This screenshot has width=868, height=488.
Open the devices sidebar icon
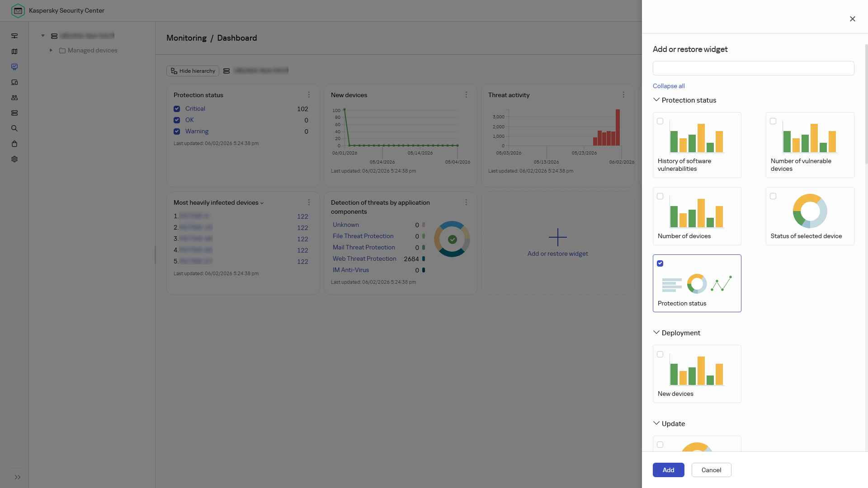(x=14, y=82)
